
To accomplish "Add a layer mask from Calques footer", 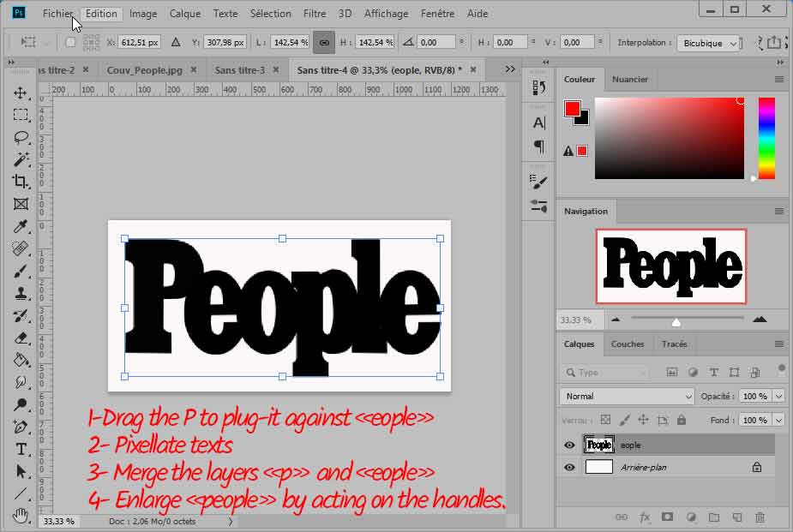I will coord(668,517).
